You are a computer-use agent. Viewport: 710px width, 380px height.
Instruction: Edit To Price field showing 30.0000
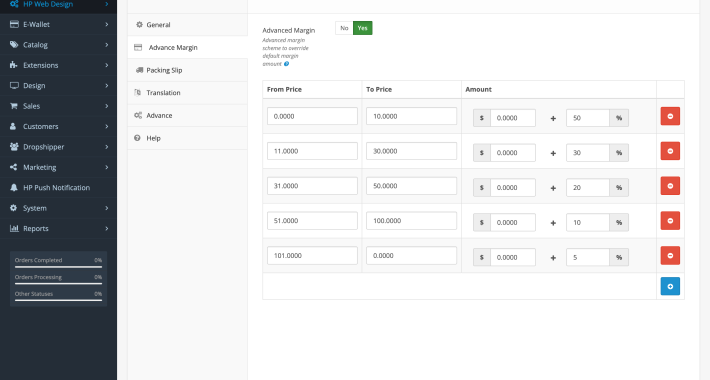(x=411, y=151)
